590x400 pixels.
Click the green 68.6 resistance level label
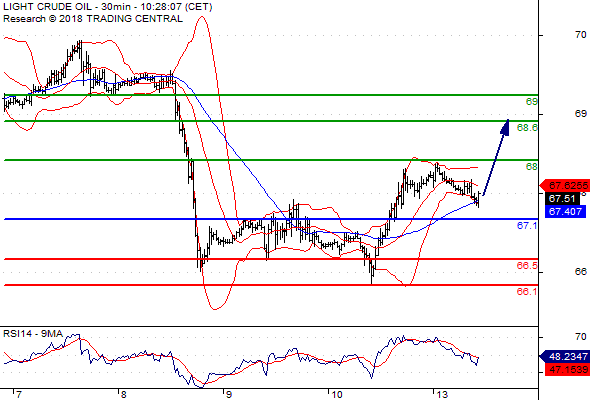(527, 128)
